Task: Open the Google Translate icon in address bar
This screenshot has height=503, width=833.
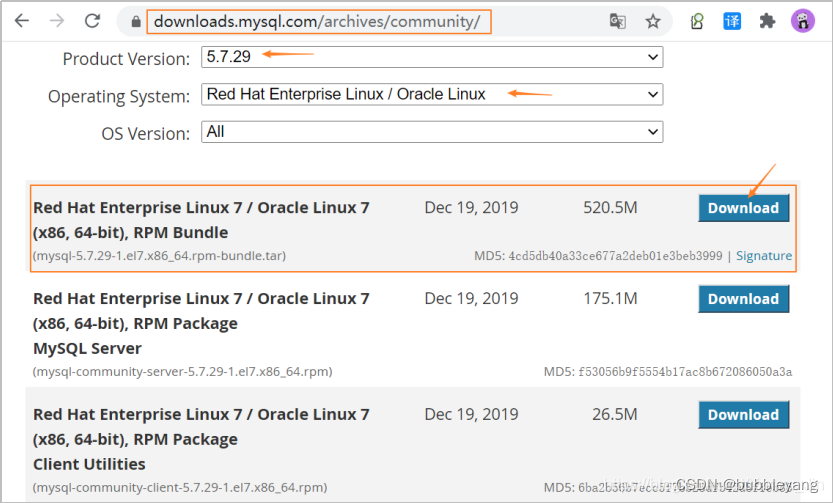Action: point(617,21)
